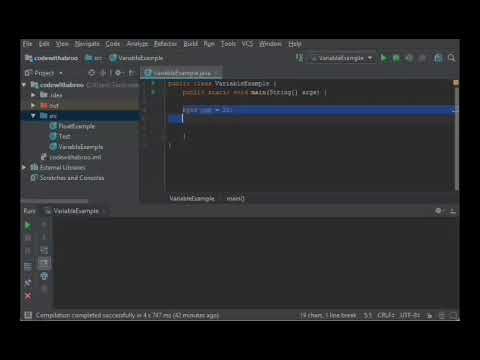Screen dimensions: 480x360
Task: Close the VariableExample.java editor tab
Action: tap(216, 73)
